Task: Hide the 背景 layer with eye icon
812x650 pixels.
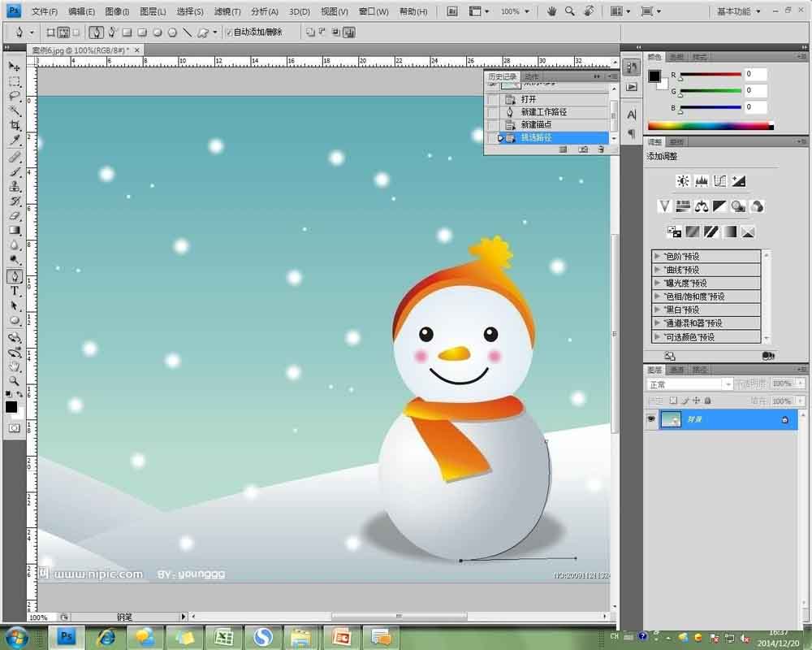Action: (x=651, y=419)
